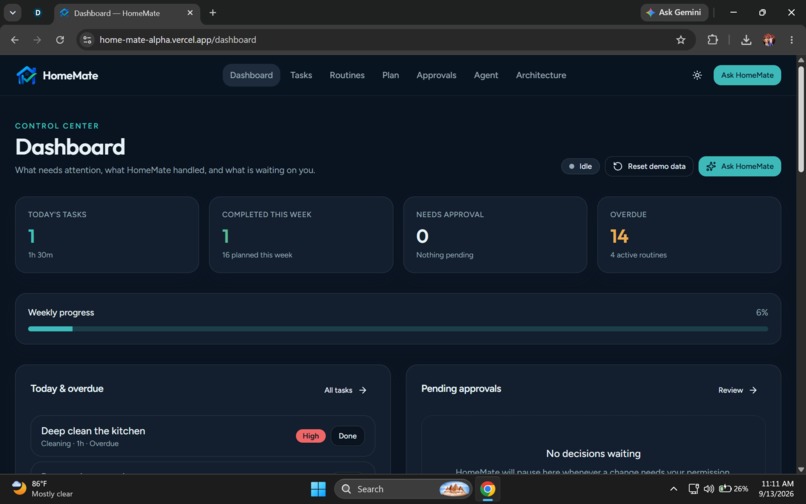Open the clock and date panel
Image resolution: width=806 pixels, height=504 pixels.
coord(777,489)
